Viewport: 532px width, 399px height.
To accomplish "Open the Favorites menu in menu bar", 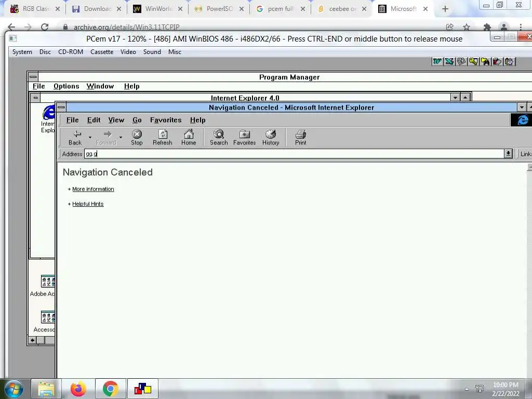I will [x=166, y=120].
